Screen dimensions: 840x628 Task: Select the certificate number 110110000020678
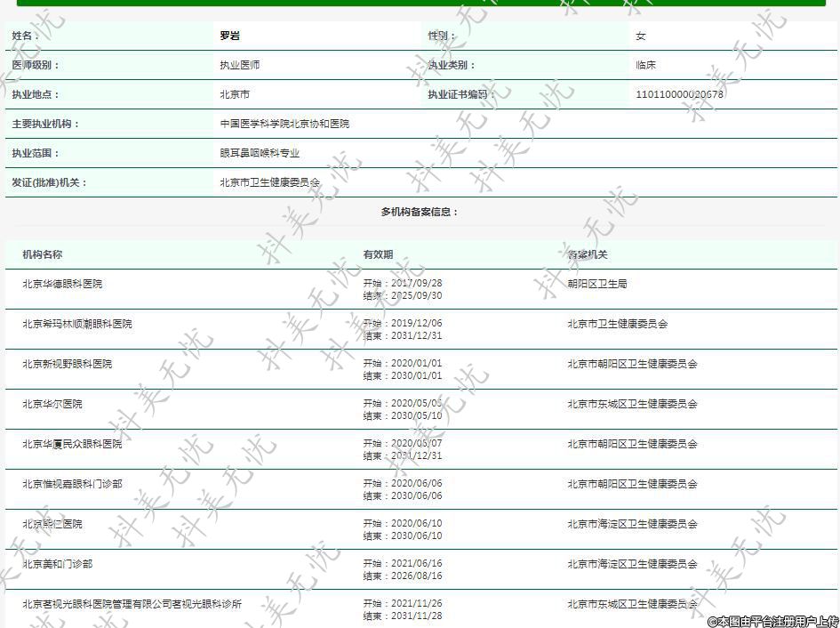(x=679, y=94)
